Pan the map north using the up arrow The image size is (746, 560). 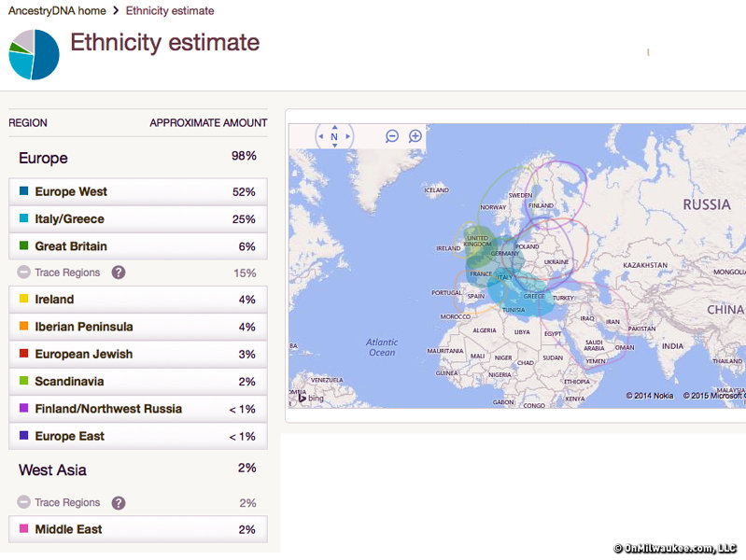334,127
